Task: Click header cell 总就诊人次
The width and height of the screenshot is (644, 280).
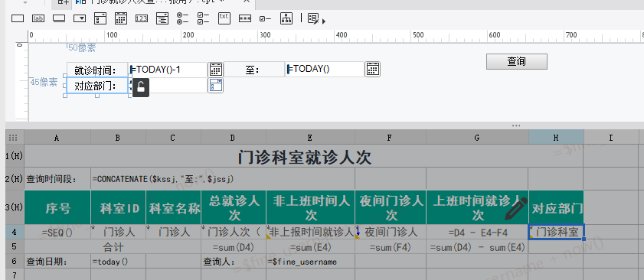Action: point(234,208)
